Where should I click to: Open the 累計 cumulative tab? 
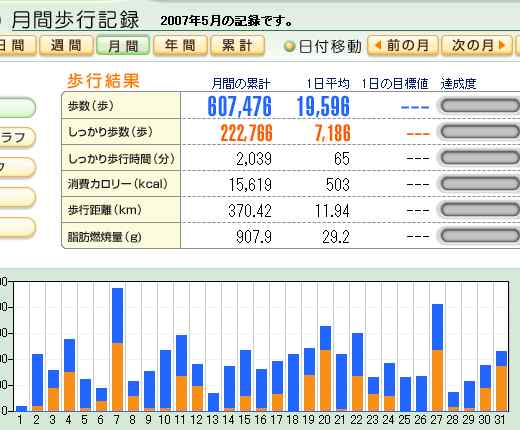237,45
